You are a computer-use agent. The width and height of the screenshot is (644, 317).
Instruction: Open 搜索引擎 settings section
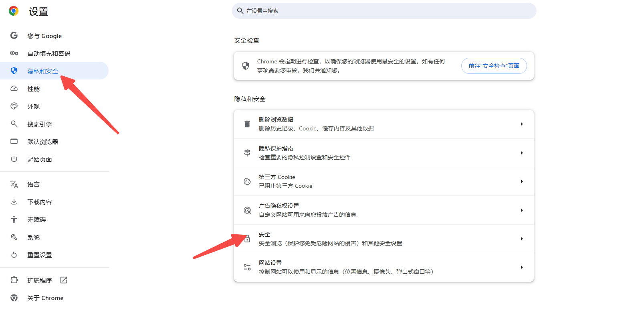54,124
